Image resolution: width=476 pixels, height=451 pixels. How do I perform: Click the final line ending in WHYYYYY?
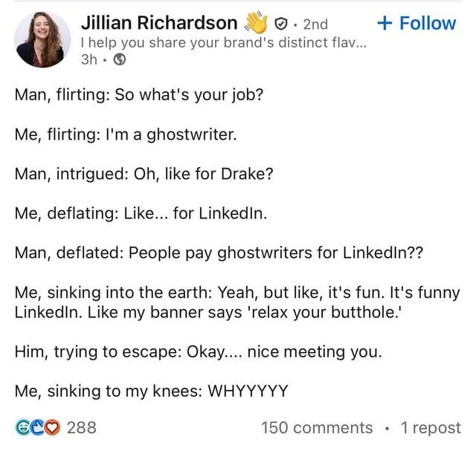(150, 389)
